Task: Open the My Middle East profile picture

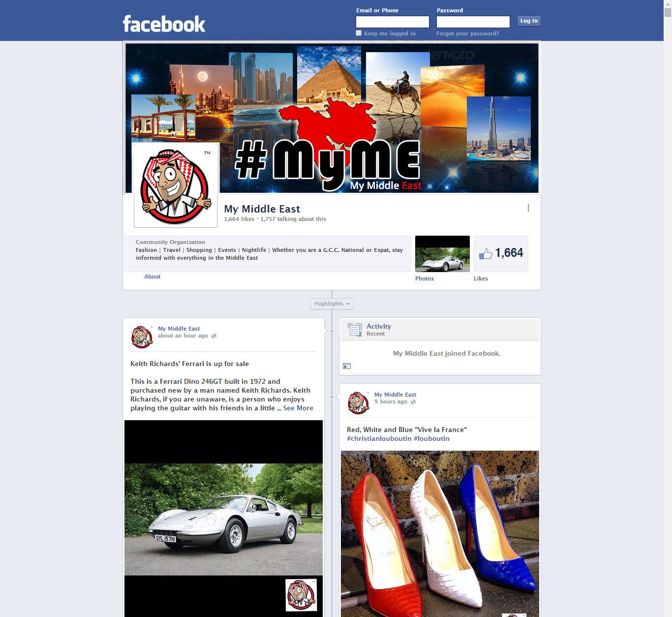Action: (x=176, y=185)
